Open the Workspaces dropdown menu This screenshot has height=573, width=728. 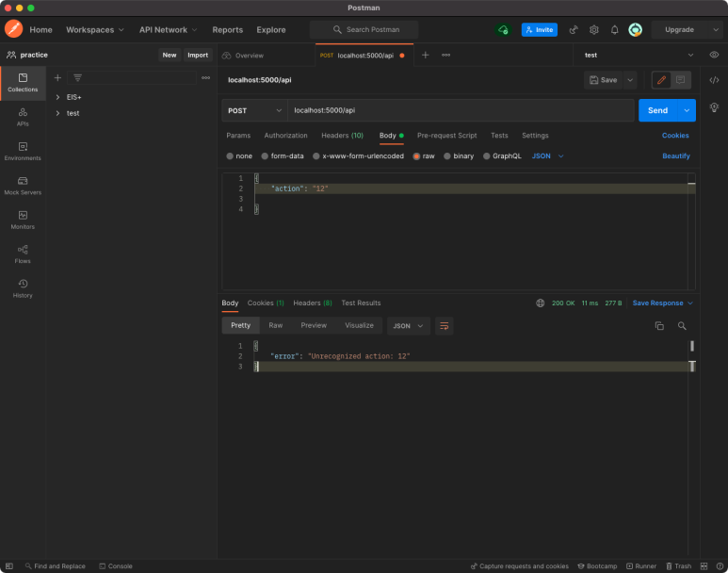(95, 30)
